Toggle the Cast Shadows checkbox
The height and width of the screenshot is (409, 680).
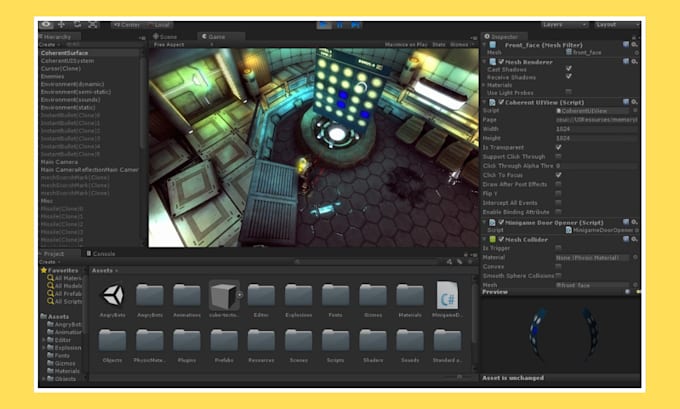coord(569,69)
